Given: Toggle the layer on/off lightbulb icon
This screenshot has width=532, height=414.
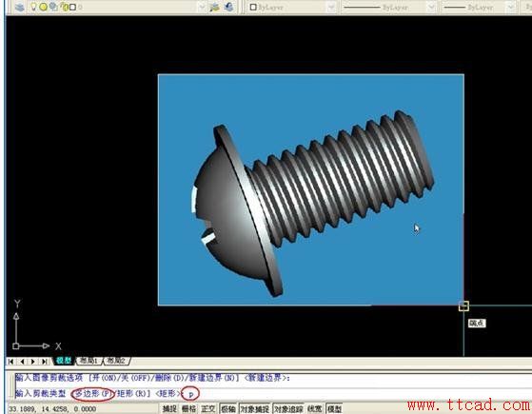Looking at the screenshot, I should click(33, 7).
